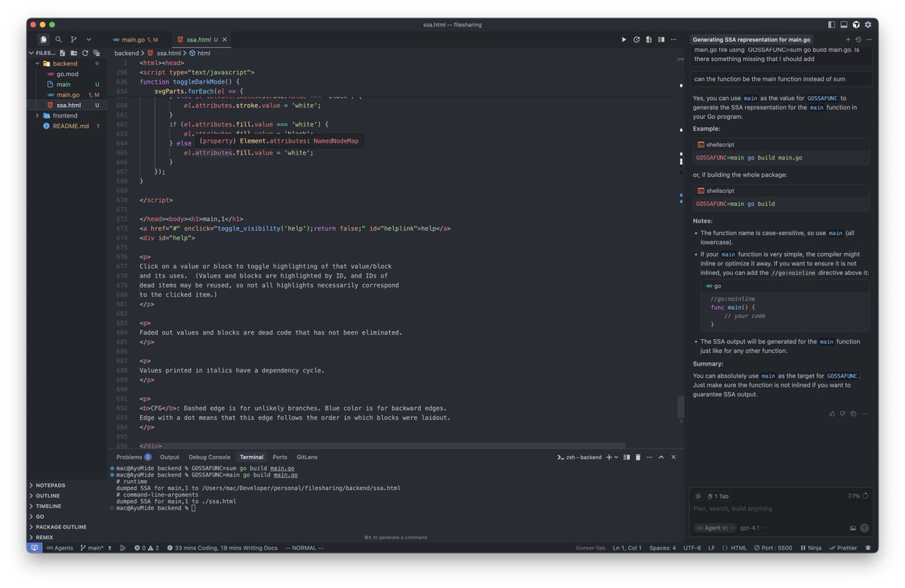Open the main binary file in tree

click(x=67, y=84)
